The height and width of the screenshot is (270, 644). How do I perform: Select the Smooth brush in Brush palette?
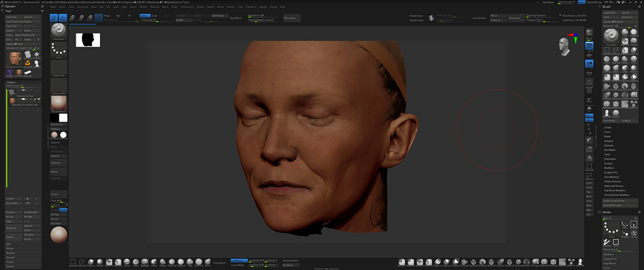pyautogui.click(x=615, y=114)
